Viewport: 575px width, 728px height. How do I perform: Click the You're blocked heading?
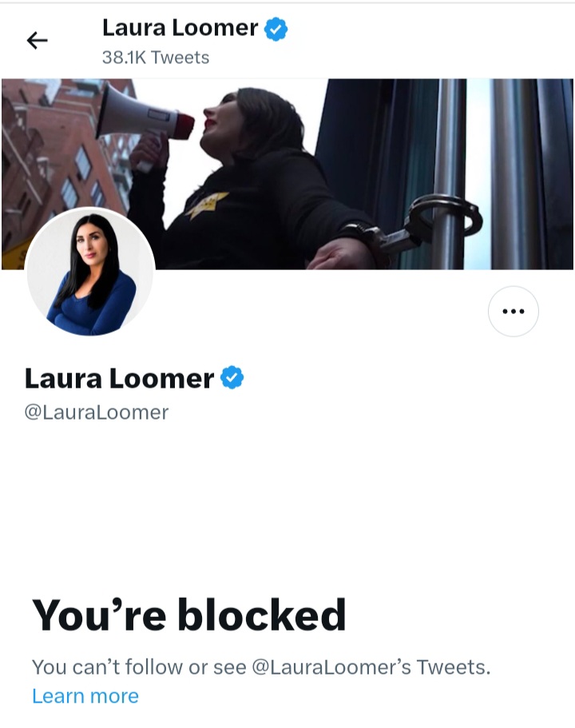(x=189, y=615)
